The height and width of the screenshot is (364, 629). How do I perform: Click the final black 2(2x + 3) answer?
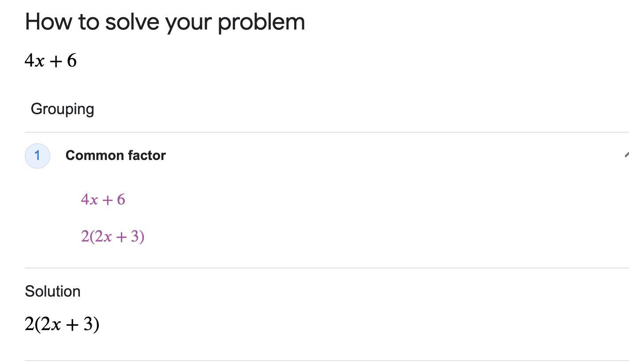click(x=62, y=324)
